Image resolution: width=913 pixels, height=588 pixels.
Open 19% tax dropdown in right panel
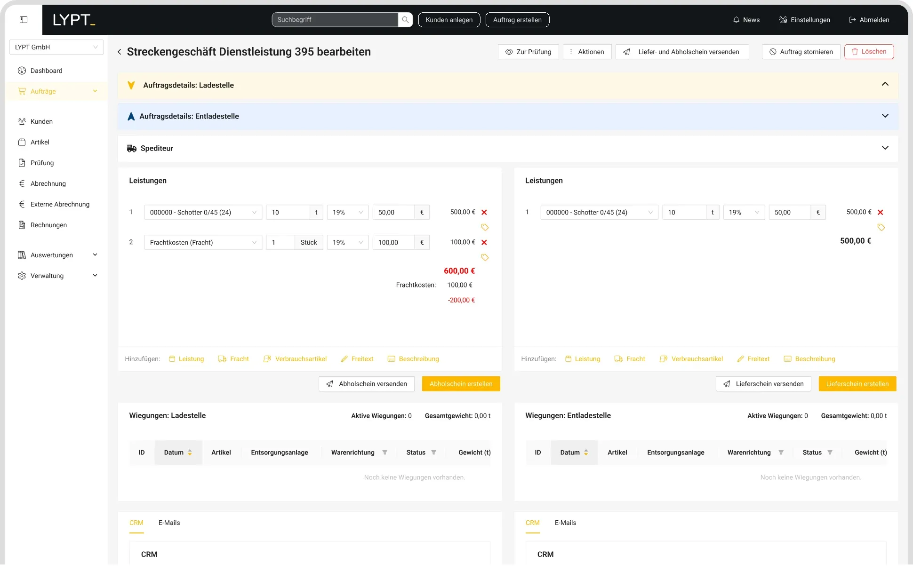[744, 213]
